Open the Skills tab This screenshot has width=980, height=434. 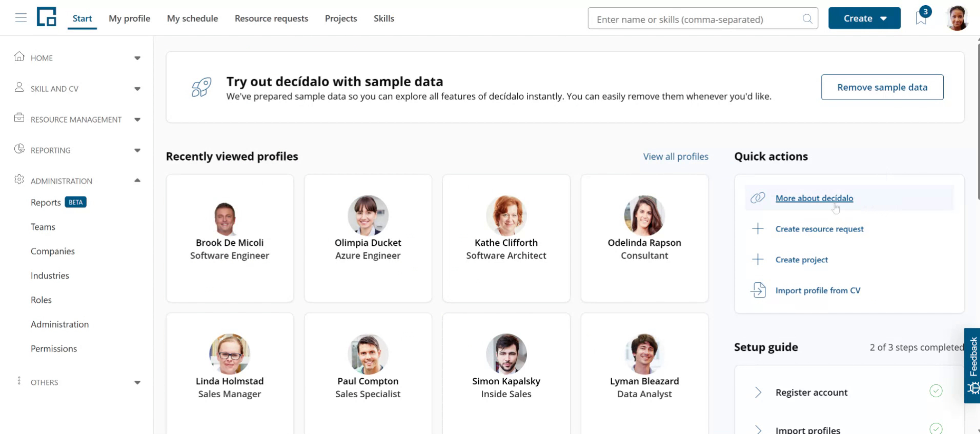384,18
